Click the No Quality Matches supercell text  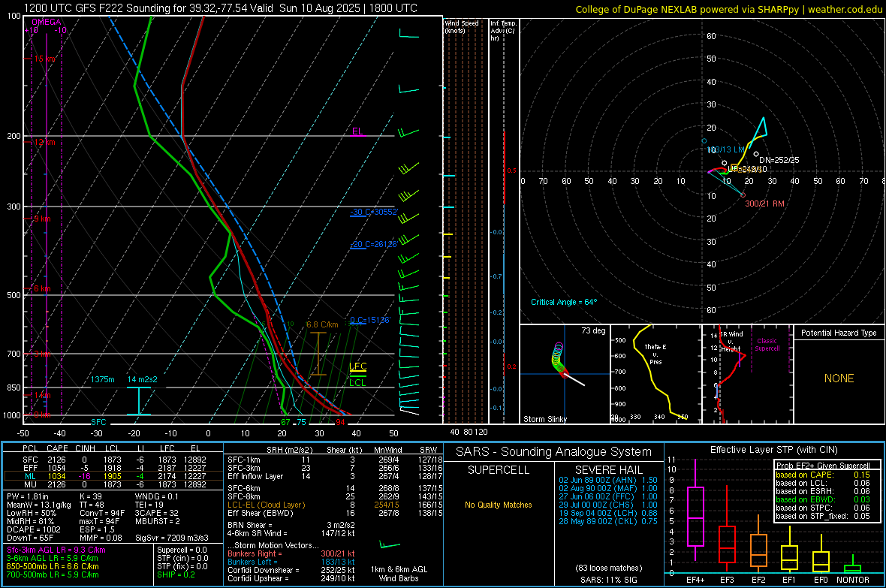click(499, 505)
